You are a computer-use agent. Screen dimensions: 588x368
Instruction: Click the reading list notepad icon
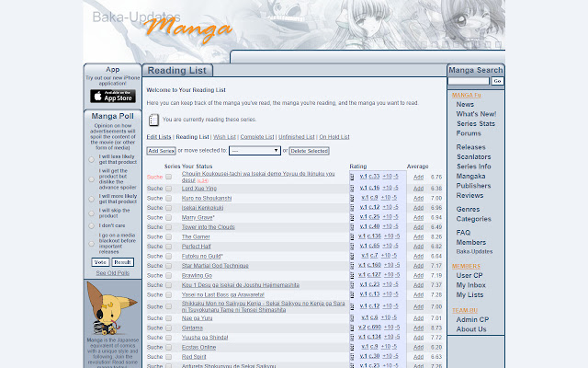(x=153, y=120)
